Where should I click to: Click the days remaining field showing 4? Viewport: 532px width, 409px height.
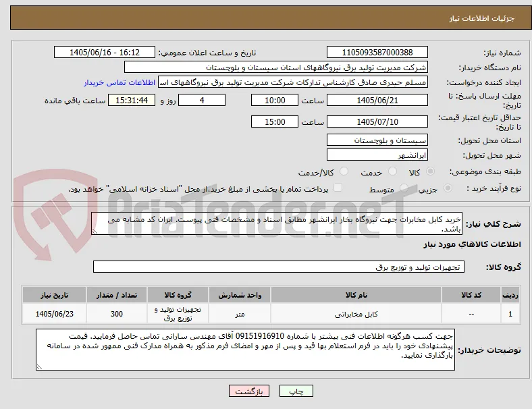[202, 101]
